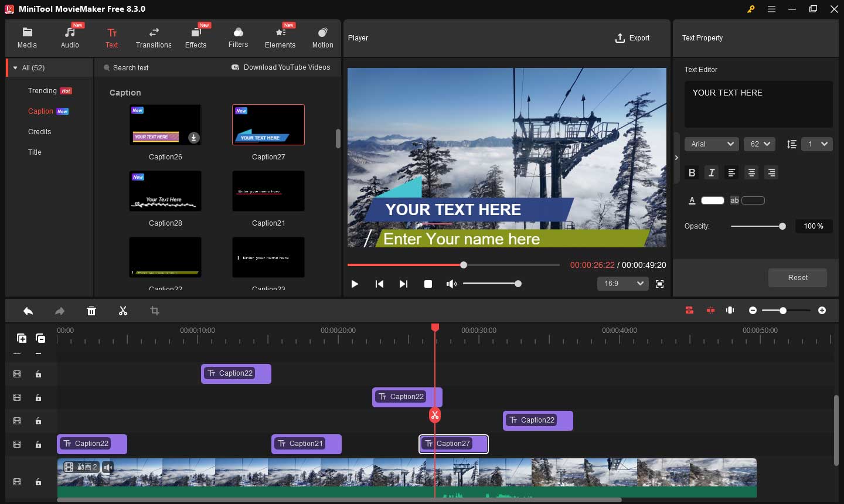The image size is (844, 504).
Task: Select the Caption26 template thumbnail
Action: click(x=165, y=125)
